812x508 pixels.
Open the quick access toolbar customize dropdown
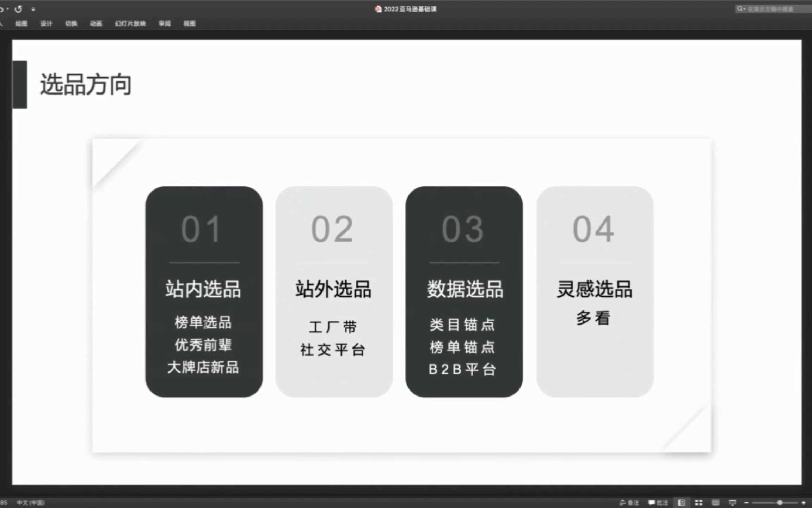tap(33, 10)
